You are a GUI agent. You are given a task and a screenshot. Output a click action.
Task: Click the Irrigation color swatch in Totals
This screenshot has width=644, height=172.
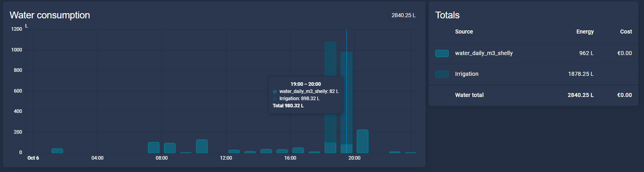(442, 74)
